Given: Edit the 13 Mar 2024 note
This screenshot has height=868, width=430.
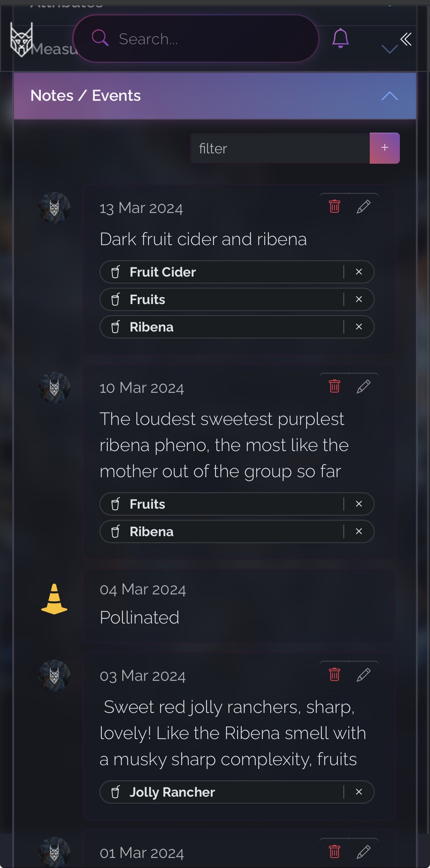Looking at the screenshot, I should click(x=364, y=206).
